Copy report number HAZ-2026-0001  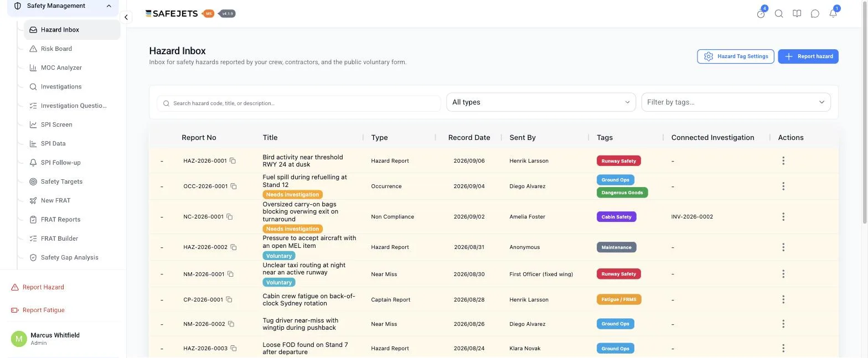(232, 161)
